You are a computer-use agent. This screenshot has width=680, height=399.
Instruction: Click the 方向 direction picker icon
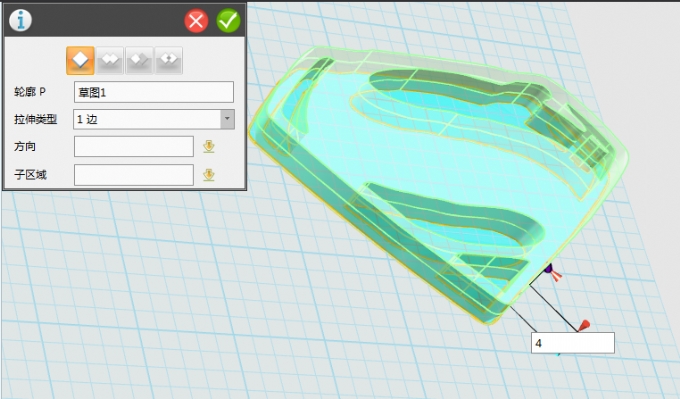click(209, 147)
